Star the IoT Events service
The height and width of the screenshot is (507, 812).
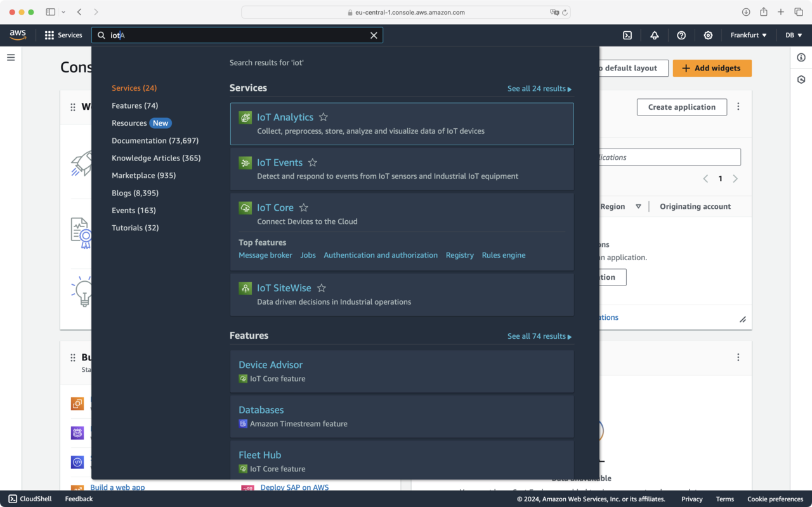tap(313, 162)
